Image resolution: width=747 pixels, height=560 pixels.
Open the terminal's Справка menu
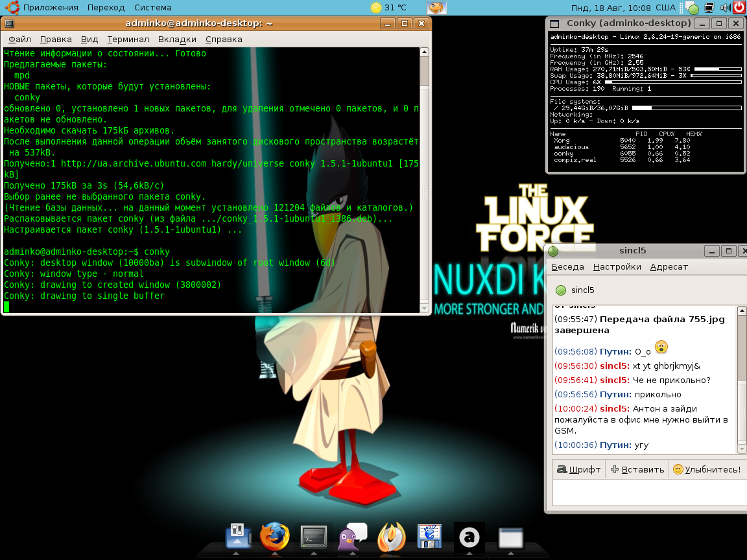coord(224,40)
